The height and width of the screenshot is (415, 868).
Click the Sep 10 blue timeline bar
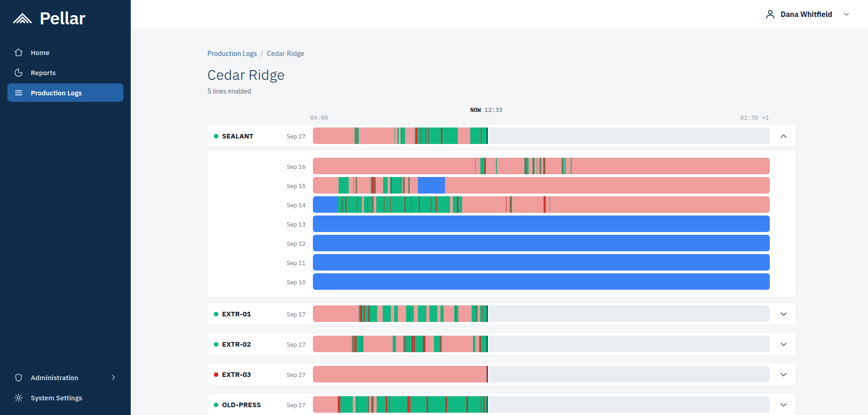[x=541, y=282]
